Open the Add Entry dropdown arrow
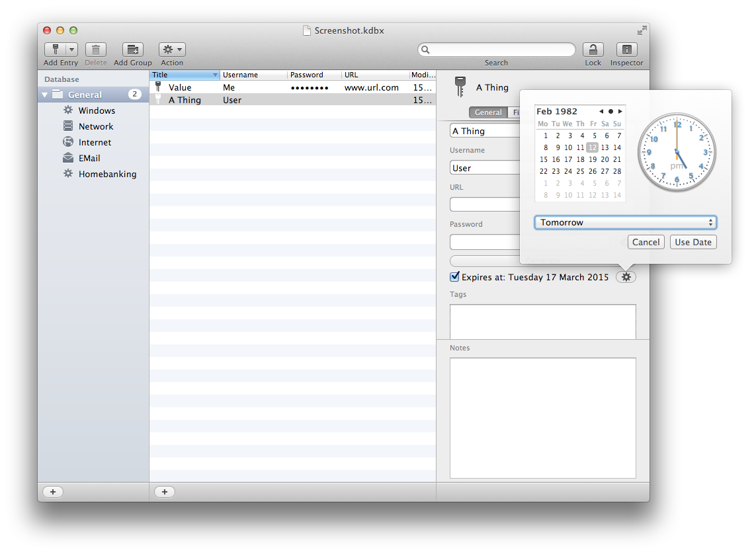Screen dimensions: 756x554 point(71,50)
